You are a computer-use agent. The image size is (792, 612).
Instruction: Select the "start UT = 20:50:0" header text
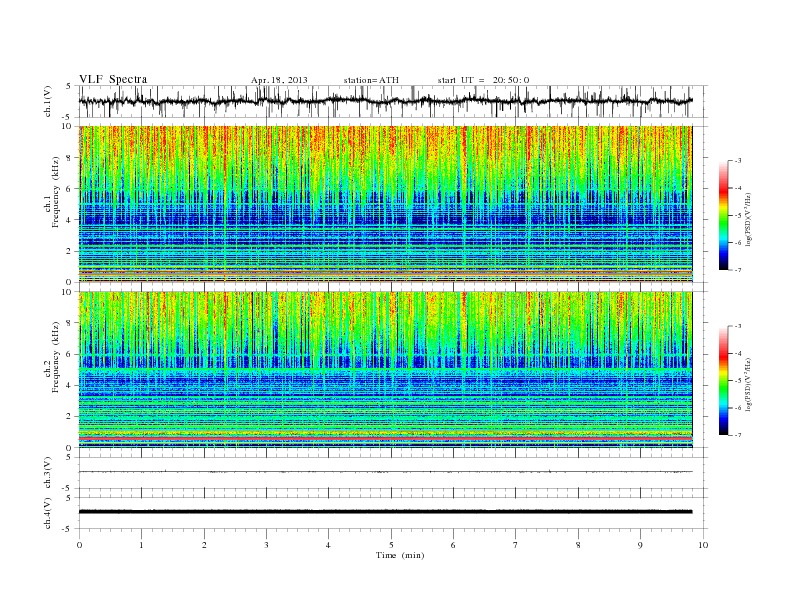(483, 80)
